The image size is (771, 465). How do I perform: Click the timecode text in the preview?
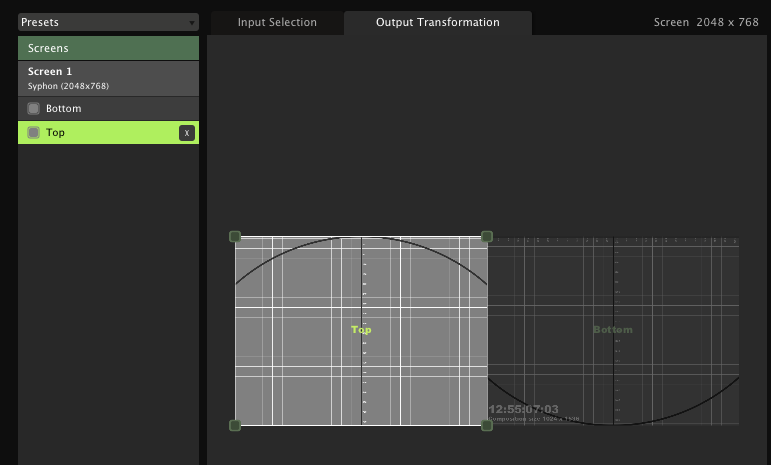tap(523, 409)
